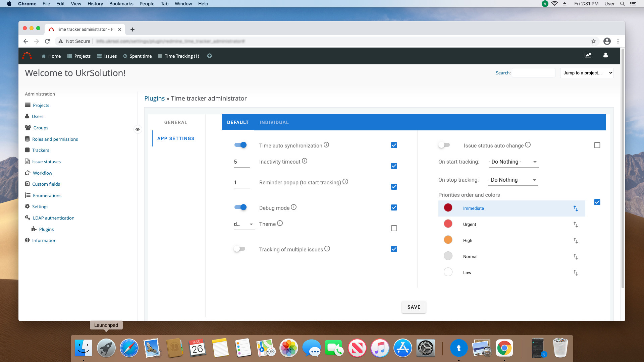The width and height of the screenshot is (644, 362).
Task: Pick color for Urgent priority swatch
Action: (448, 224)
